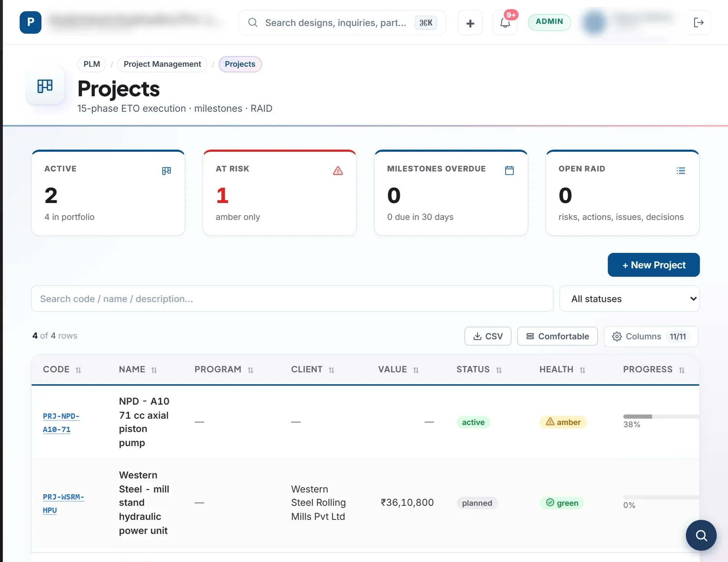
Task: Click the ₹36,10,800 value cell
Action: pos(407,503)
